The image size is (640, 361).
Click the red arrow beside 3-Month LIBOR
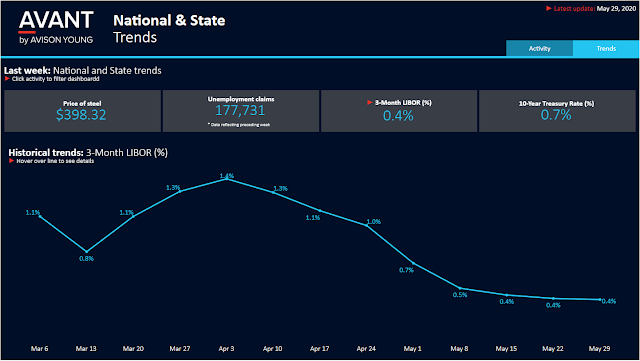[369, 103]
